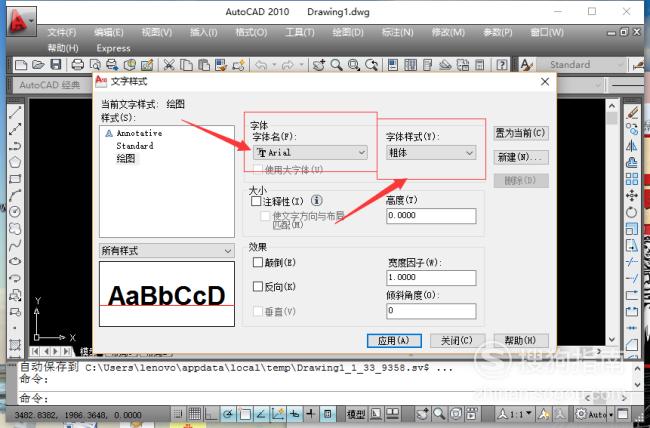Click the Text Style icon beside Standard

tap(526, 65)
